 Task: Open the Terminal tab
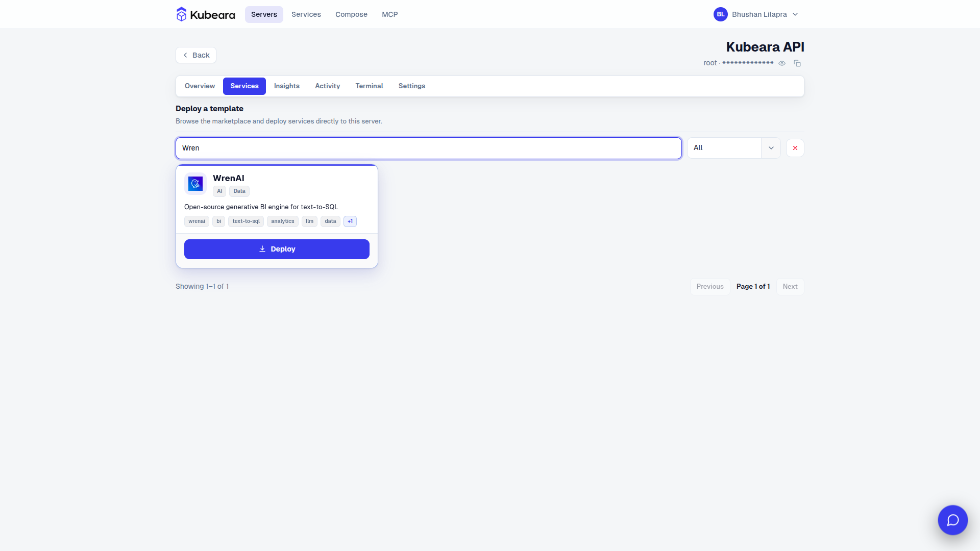pyautogui.click(x=369, y=86)
